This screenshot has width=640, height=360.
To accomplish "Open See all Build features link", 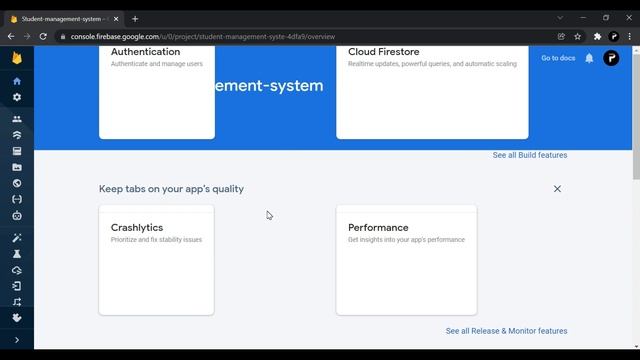I will coord(530,155).
